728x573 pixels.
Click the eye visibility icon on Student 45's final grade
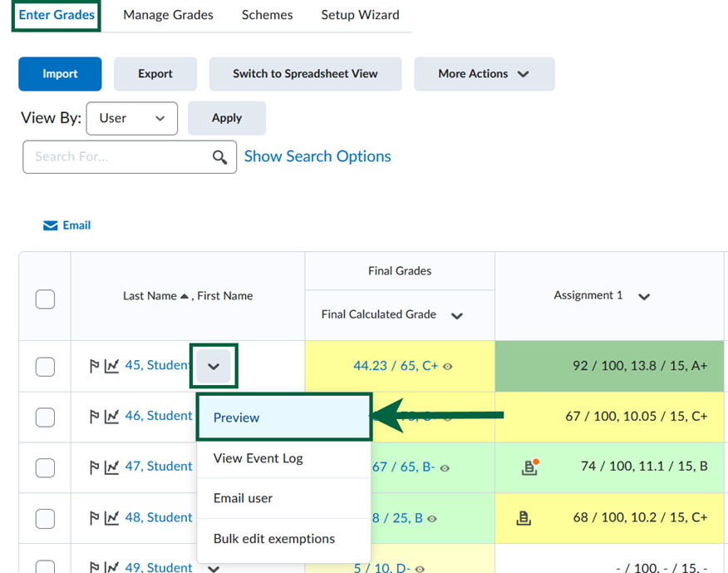pos(447,367)
